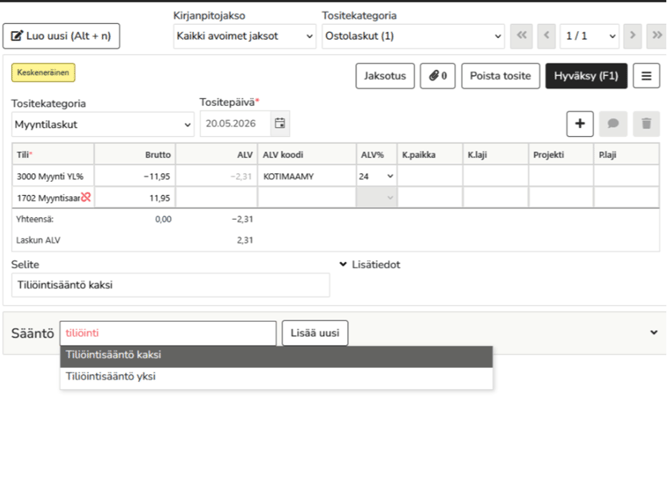670x492 pixels.
Task: Click the comment speech bubble icon
Action: tap(613, 123)
